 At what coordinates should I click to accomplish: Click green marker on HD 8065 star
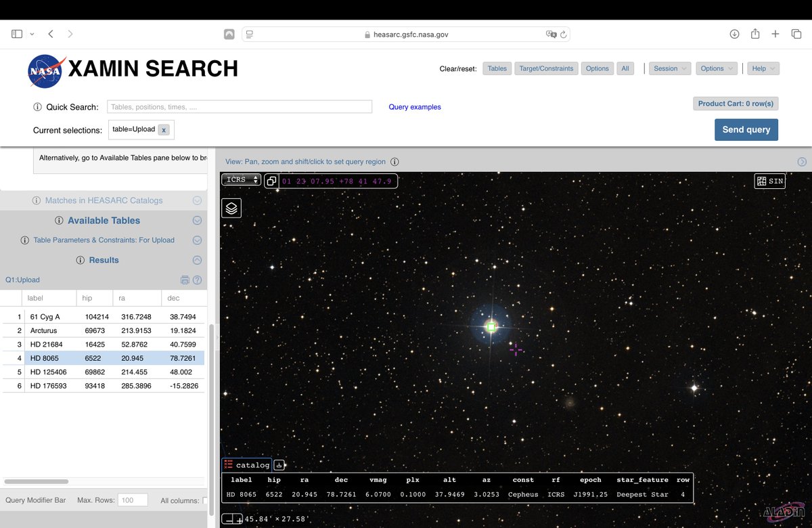[492, 327]
